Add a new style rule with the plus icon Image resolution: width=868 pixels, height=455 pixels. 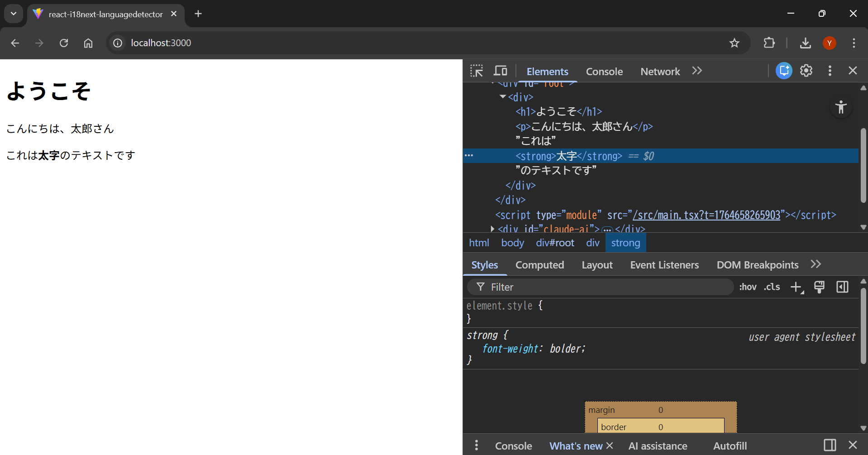[796, 287]
